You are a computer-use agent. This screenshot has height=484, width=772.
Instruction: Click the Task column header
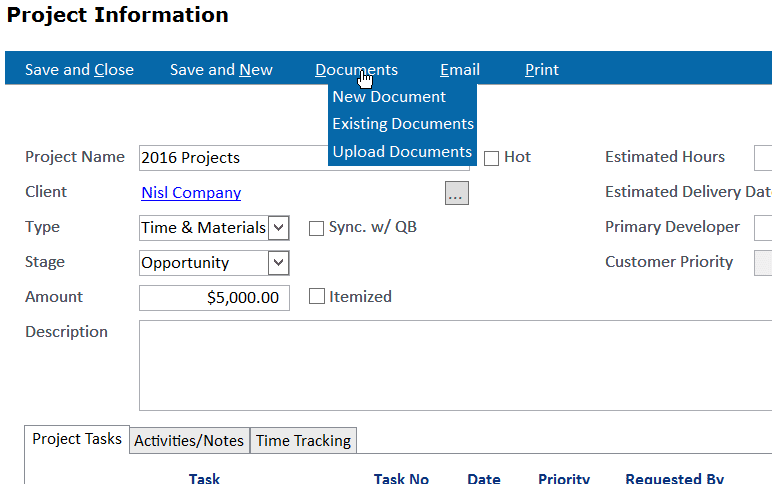click(x=204, y=478)
